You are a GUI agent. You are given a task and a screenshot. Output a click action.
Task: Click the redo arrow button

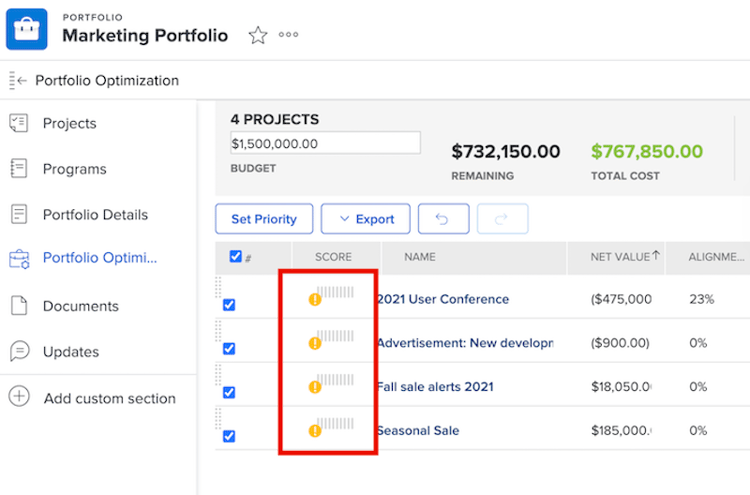pyautogui.click(x=503, y=219)
